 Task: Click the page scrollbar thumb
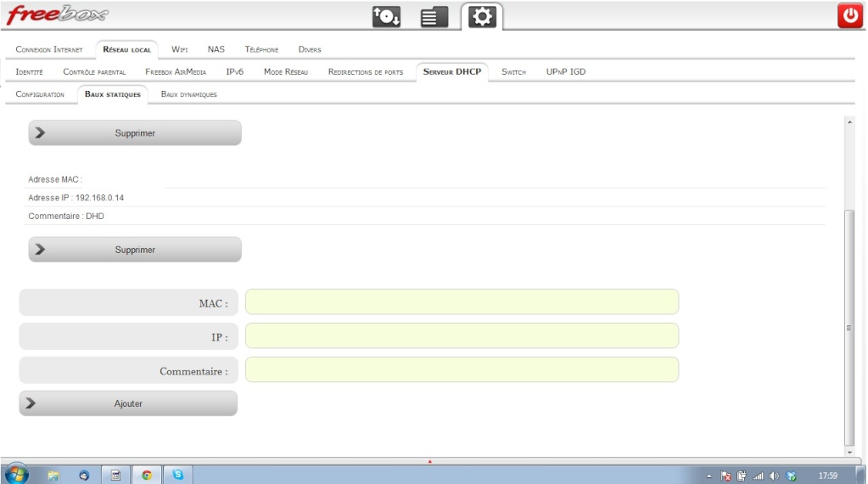coord(849,328)
